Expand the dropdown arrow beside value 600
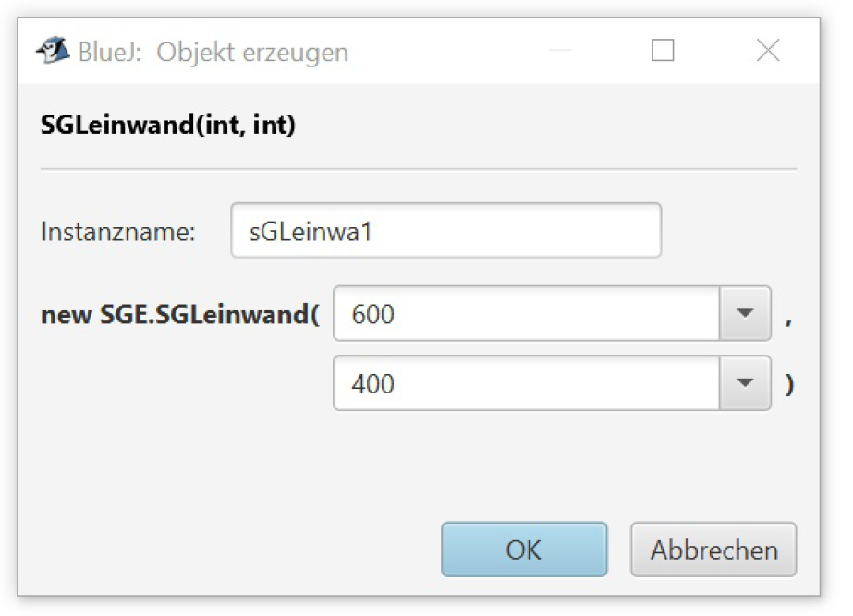The width and height of the screenshot is (853, 616). point(745,313)
